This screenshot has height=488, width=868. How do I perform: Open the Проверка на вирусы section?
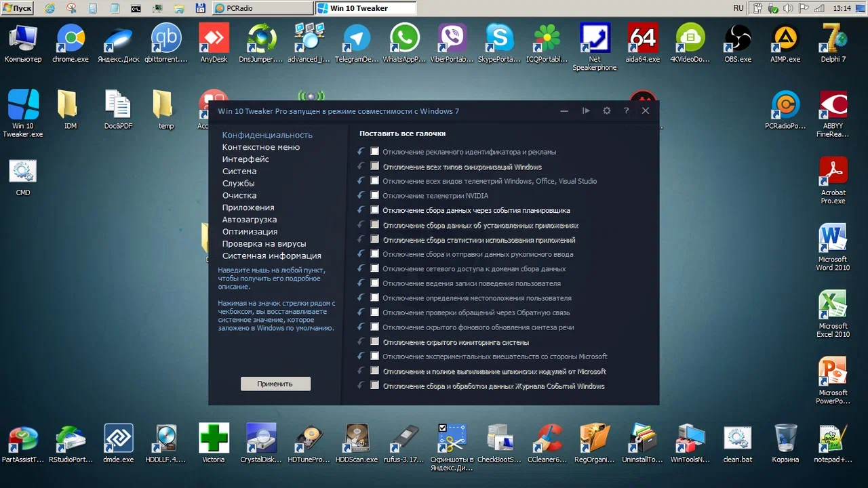pos(264,243)
